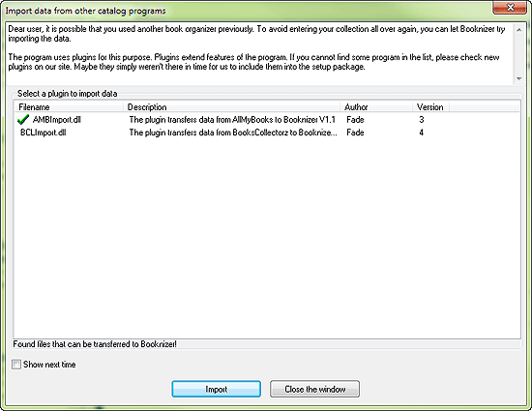This screenshot has width=532, height=411.
Task: Click the info text scrollbar up arrow
Action: [518, 30]
